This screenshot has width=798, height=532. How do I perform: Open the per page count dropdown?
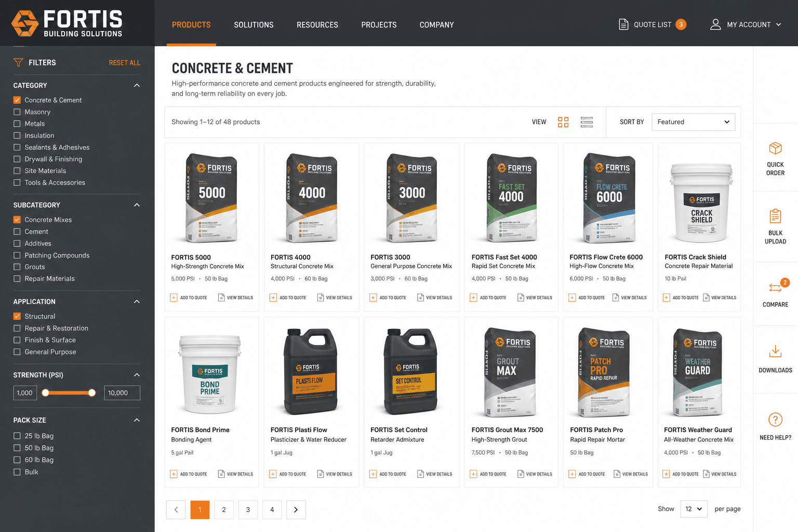point(694,509)
